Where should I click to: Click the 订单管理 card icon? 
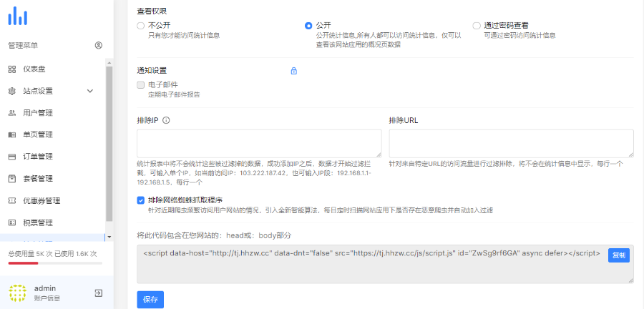point(12,157)
